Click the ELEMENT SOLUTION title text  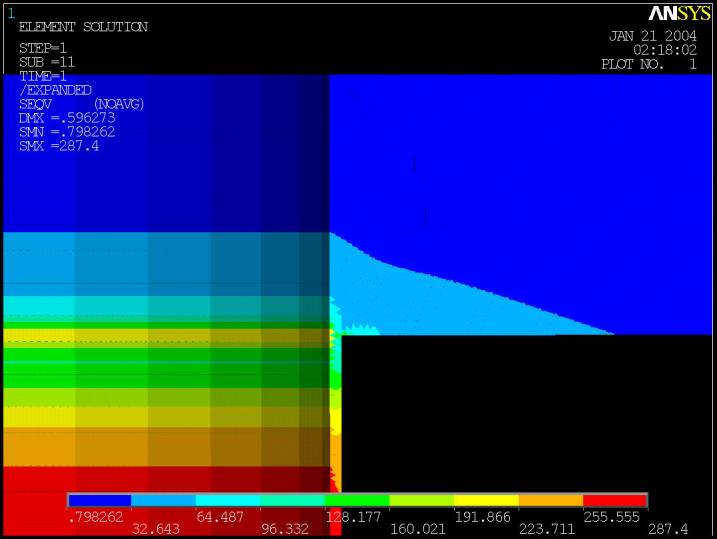83,27
